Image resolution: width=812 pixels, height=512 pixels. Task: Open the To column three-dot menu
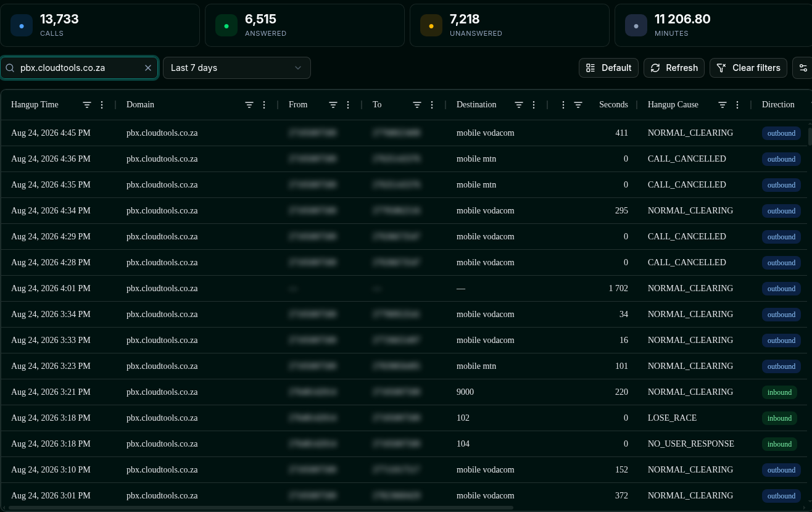click(x=432, y=105)
